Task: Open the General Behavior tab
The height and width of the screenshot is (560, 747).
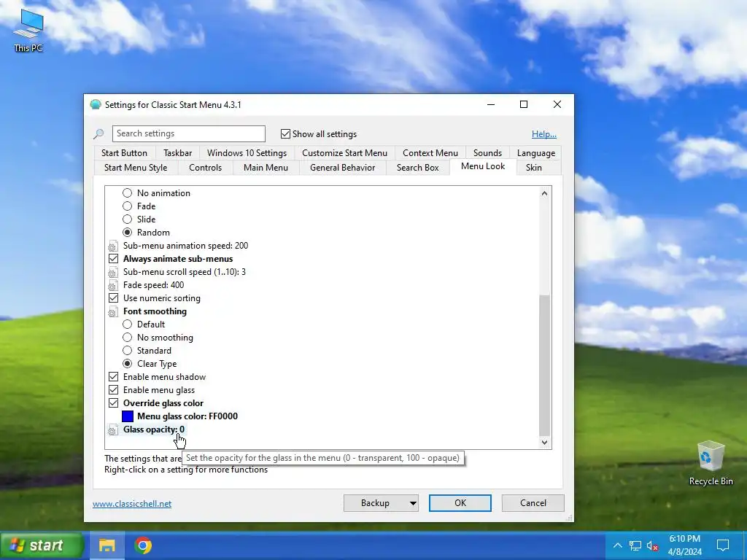Action: tap(343, 168)
